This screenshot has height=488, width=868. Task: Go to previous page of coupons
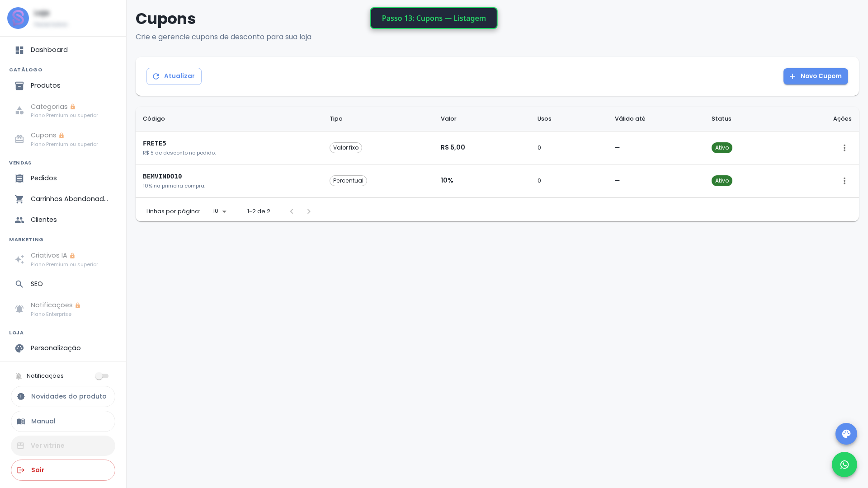(292, 211)
